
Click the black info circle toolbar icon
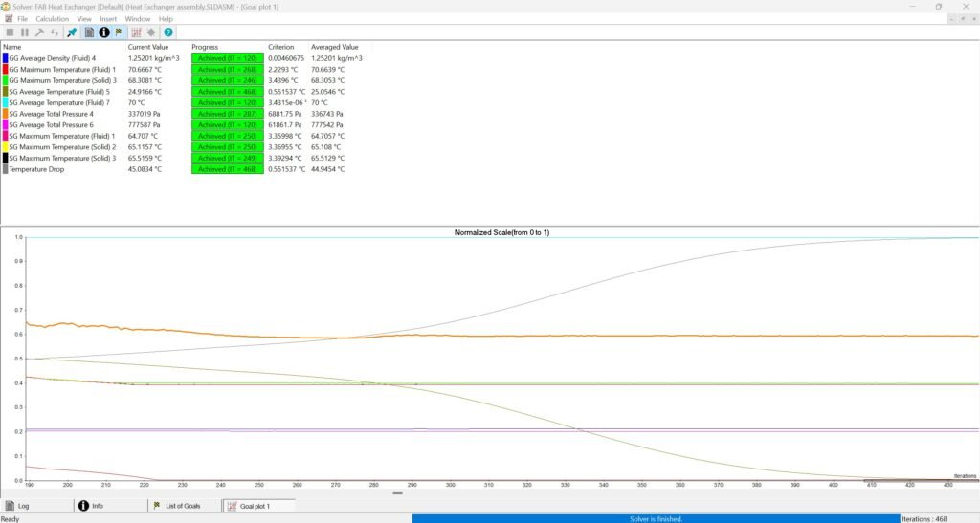(x=104, y=32)
